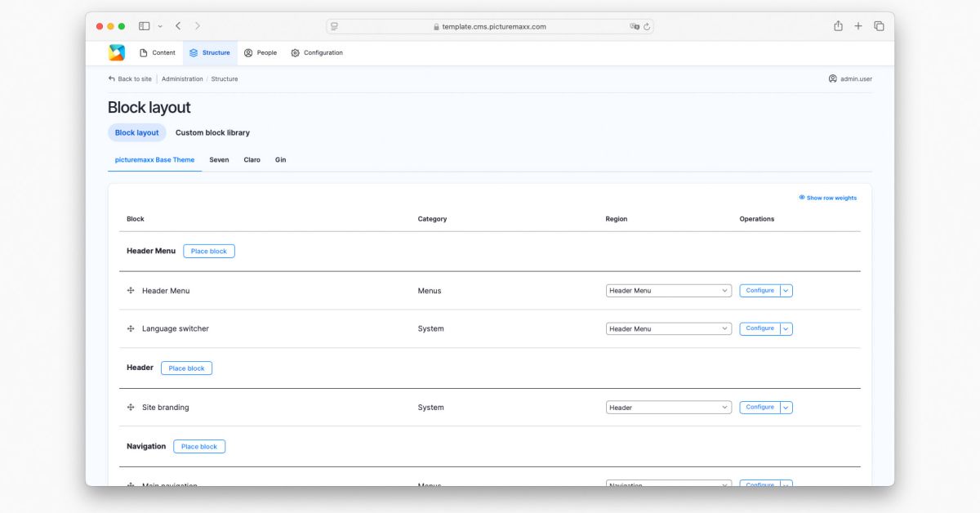
Task: Click the back arrow icon beside Back to site
Action: [x=112, y=79]
